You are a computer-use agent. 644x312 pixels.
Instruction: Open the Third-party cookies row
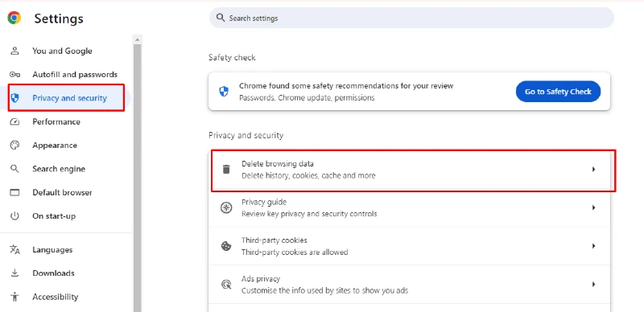click(410, 246)
